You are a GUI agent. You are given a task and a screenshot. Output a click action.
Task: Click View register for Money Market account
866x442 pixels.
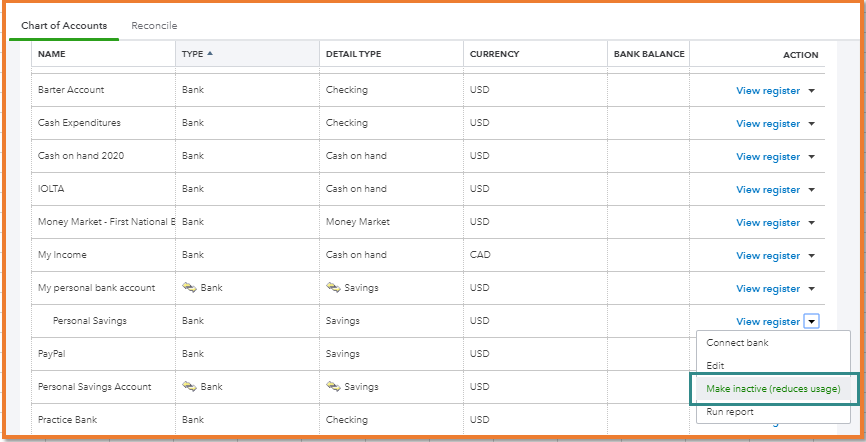767,223
